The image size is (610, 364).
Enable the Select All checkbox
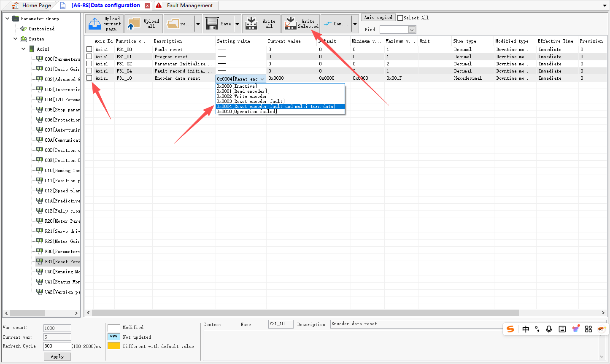click(x=400, y=18)
